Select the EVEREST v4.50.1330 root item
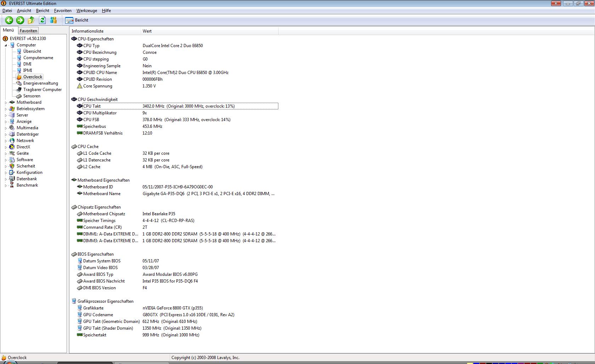 tap(28, 39)
